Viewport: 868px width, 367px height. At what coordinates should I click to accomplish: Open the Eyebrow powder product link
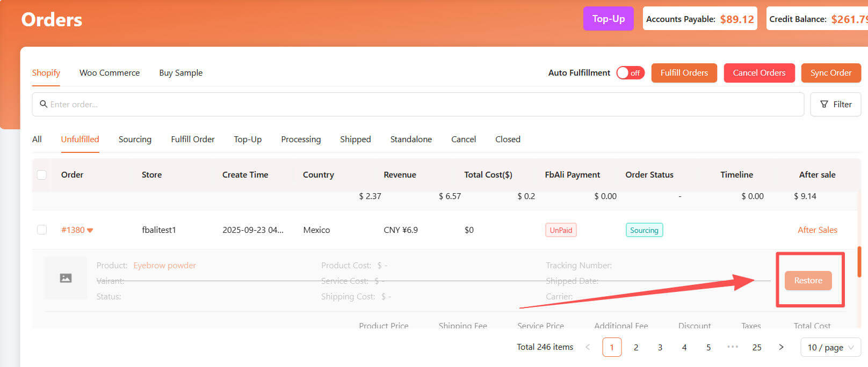(164, 266)
